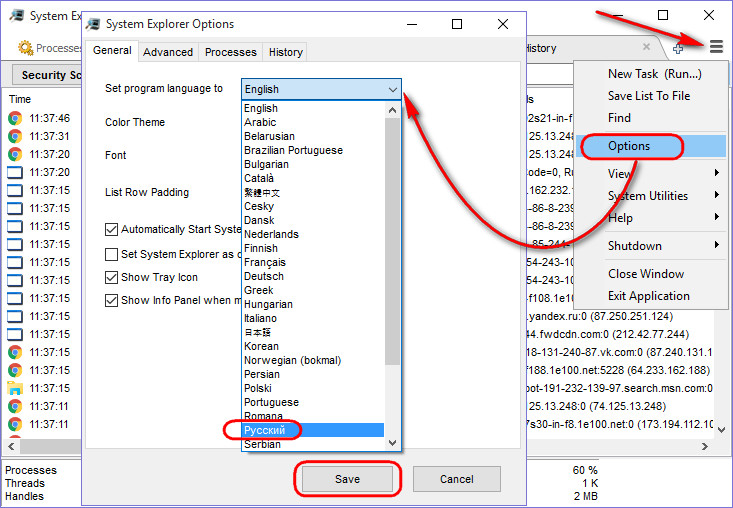Screen dimensions: 733x508
Task: Click the Cancel button
Action: tap(456, 479)
